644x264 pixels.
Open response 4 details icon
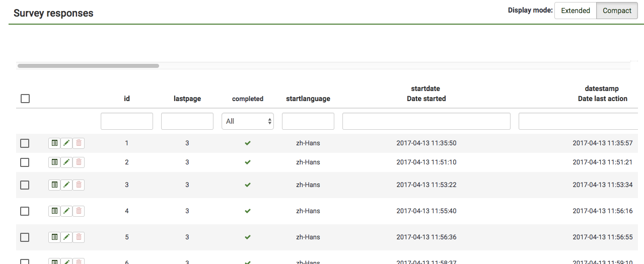pos(54,211)
